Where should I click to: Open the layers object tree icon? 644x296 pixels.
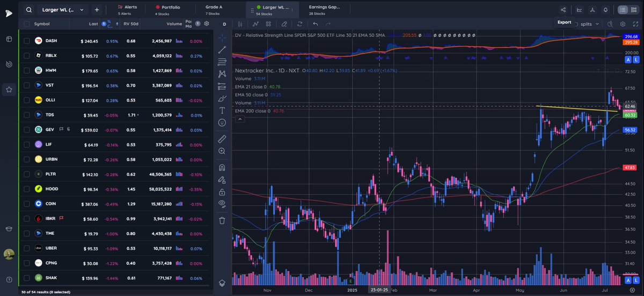[222, 283]
